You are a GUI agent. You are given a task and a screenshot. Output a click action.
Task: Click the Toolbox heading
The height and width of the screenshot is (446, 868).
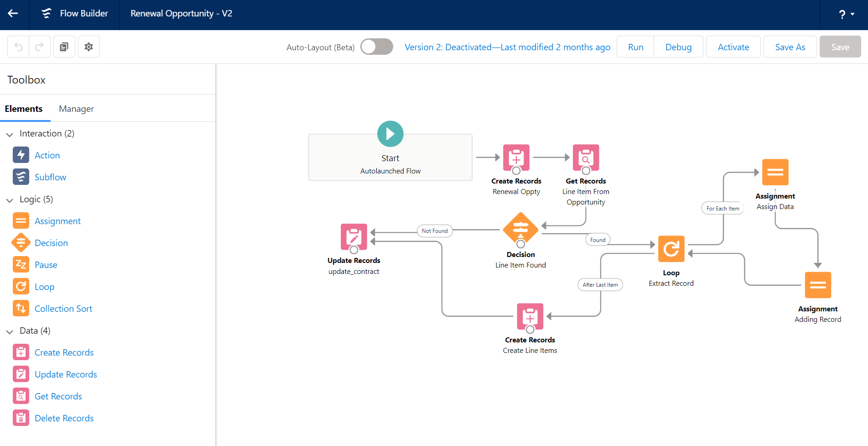click(26, 80)
